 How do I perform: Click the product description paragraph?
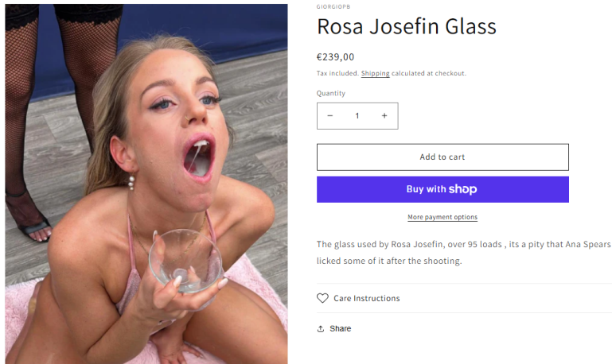click(x=463, y=253)
